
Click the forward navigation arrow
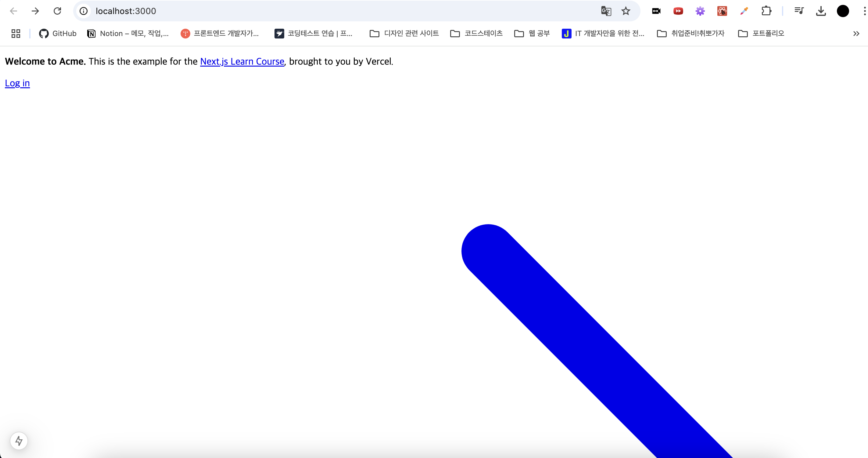[35, 11]
